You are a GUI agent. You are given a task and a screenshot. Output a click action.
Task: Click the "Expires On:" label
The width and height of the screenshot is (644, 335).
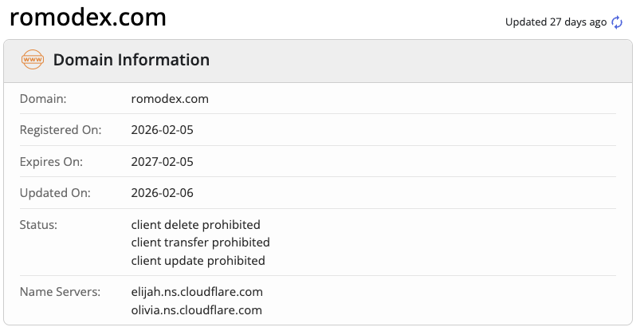tap(51, 161)
